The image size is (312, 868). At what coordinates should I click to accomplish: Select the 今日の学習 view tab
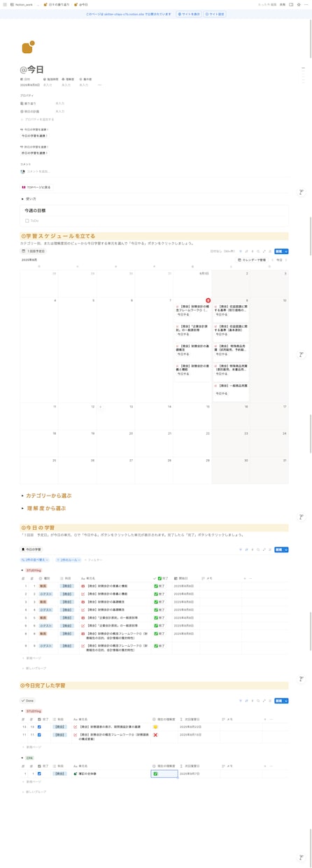31,549
